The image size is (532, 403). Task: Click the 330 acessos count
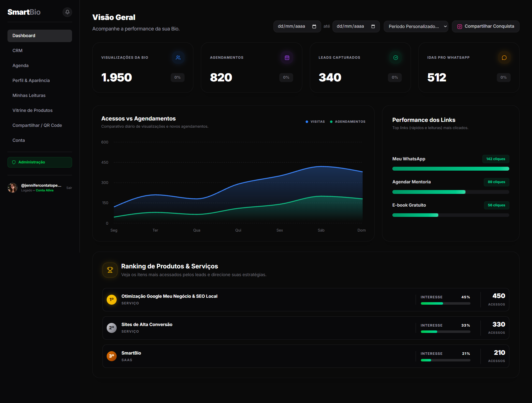tap(499, 324)
